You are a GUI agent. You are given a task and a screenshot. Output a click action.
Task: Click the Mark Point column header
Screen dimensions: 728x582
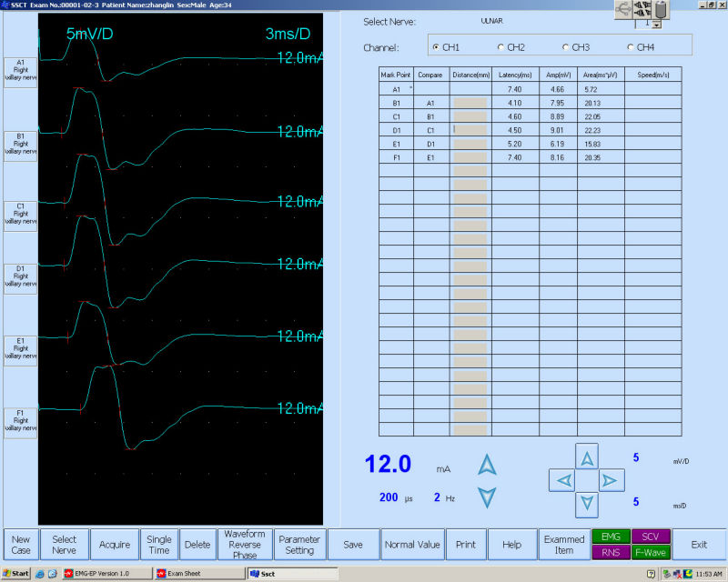coord(396,75)
